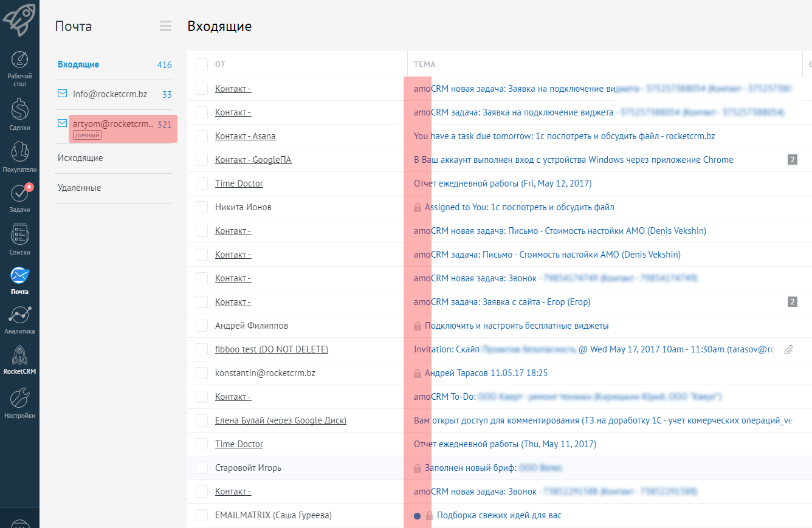The width and height of the screenshot is (812, 528).
Task: Click lock icon on Андрей Филиппов email
Action: coord(418,326)
